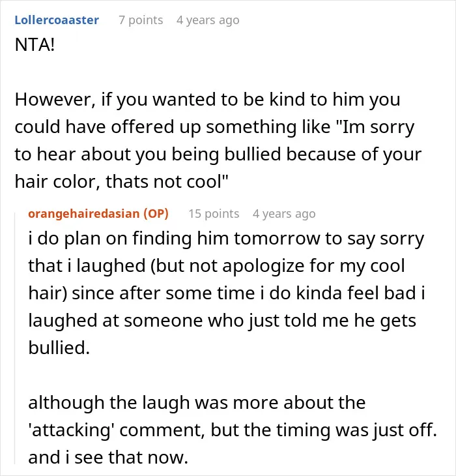The height and width of the screenshot is (476, 456).
Task: Open Lollercoaaster's user profile link
Action: pos(57,20)
